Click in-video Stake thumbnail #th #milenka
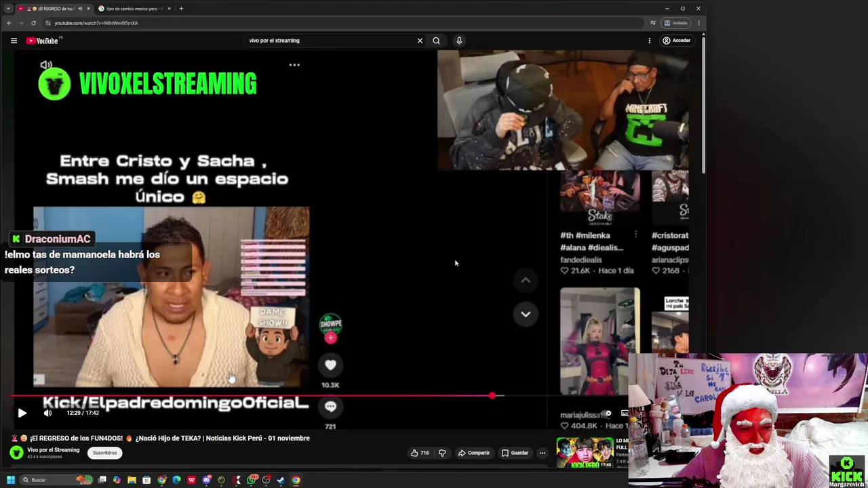The image size is (868, 488). 599,197
